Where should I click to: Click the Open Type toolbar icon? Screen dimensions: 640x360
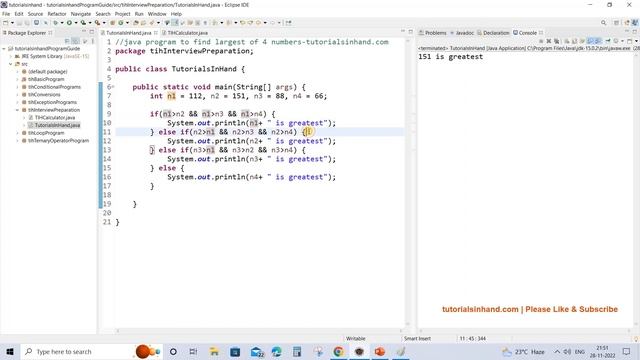pyautogui.click(x=135, y=23)
